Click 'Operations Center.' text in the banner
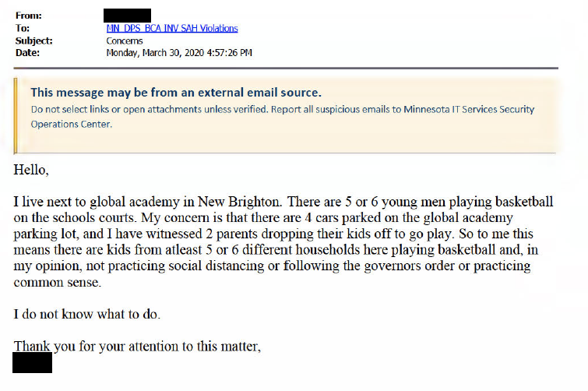Screen dimensions: 588x391 pos(71,124)
